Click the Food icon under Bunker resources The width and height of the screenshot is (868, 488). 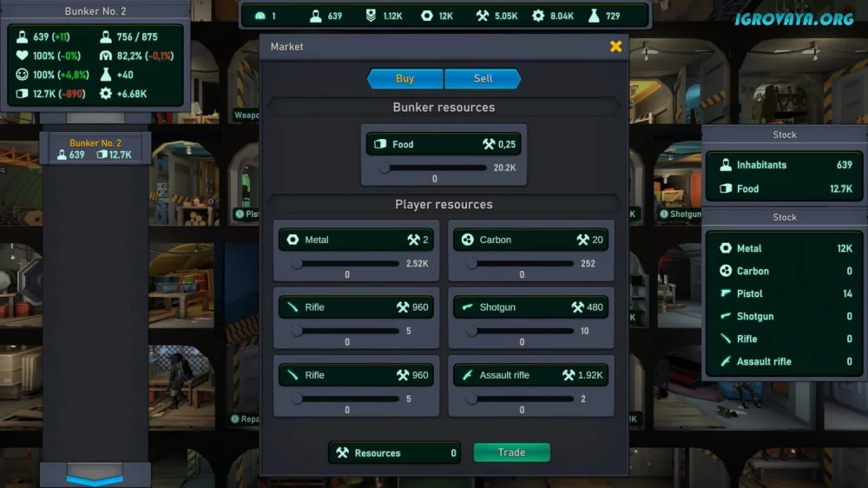380,144
